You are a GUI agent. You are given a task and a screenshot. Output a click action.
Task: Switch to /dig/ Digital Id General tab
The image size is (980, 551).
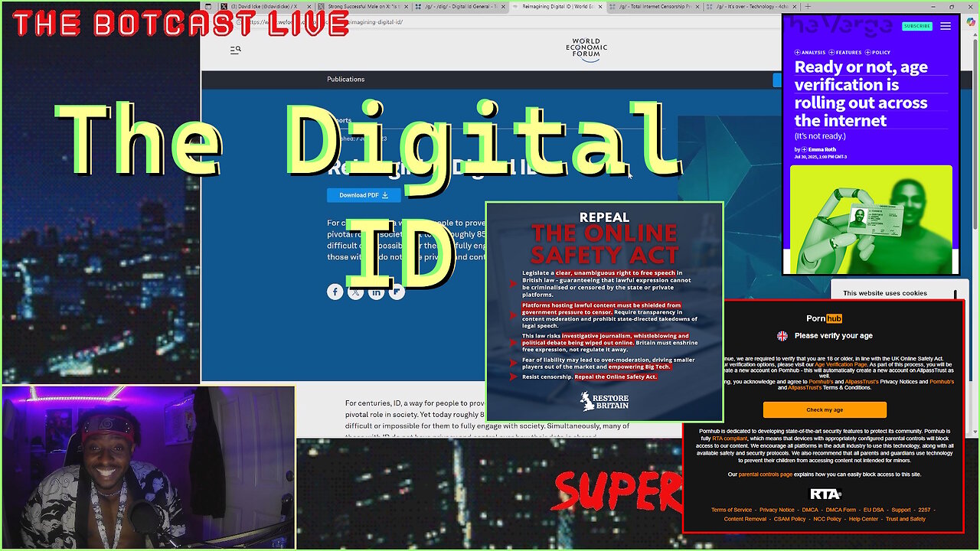(x=461, y=6)
